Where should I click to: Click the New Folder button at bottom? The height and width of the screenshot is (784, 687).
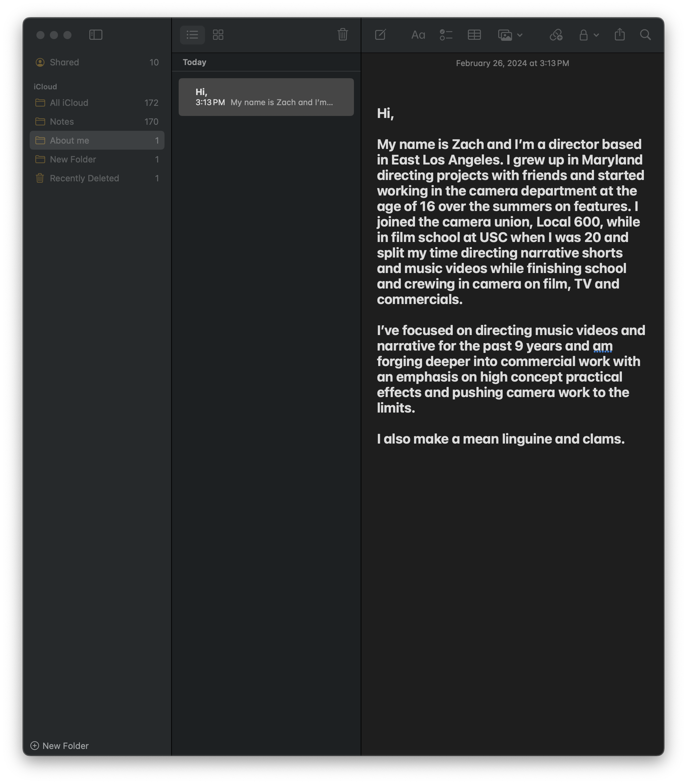59,745
